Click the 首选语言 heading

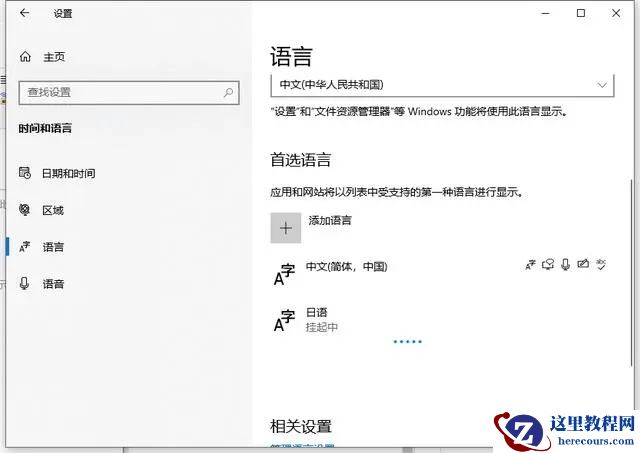click(x=300, y=160)
